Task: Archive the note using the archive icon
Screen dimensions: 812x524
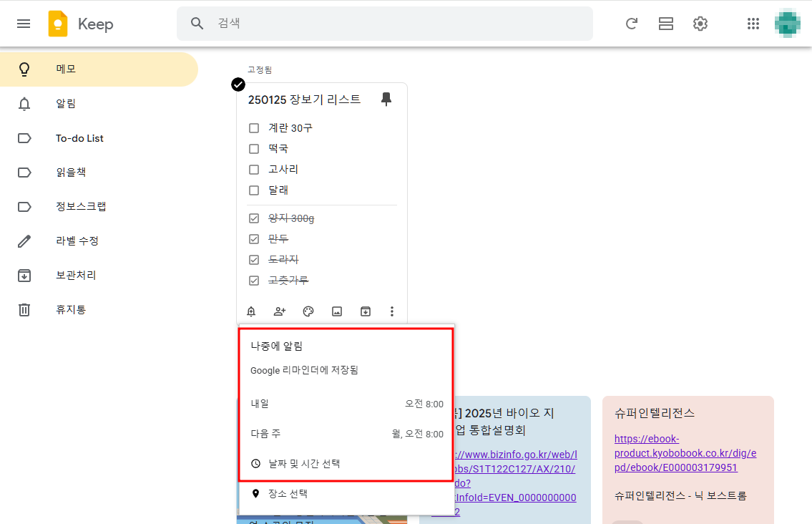Action: tap(365, 311)
